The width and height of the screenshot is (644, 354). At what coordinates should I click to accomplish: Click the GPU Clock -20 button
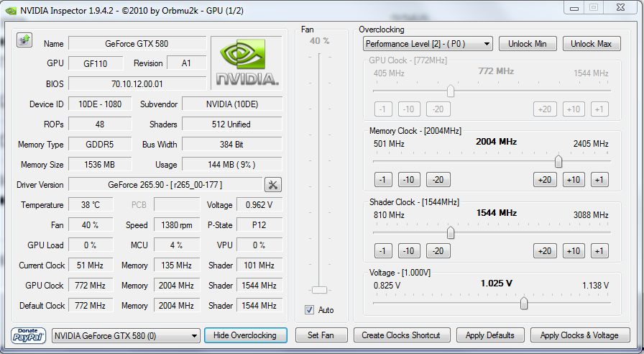[438, 109]
